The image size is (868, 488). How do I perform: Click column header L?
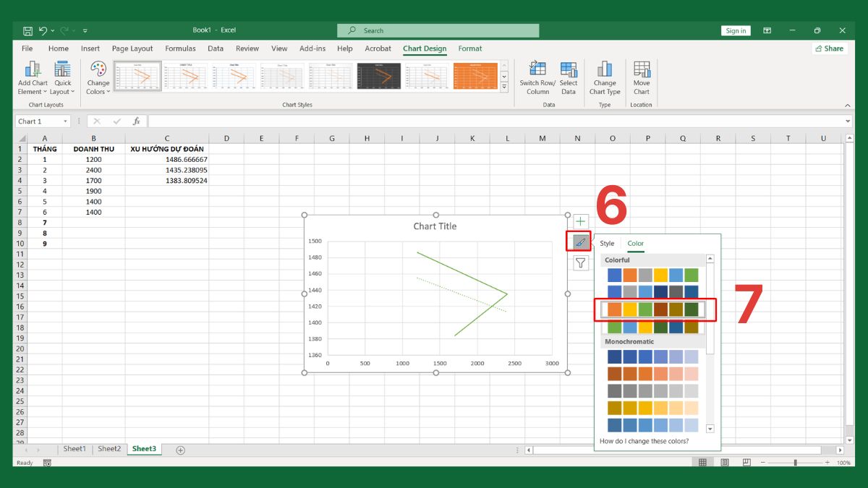pos(507,138)
